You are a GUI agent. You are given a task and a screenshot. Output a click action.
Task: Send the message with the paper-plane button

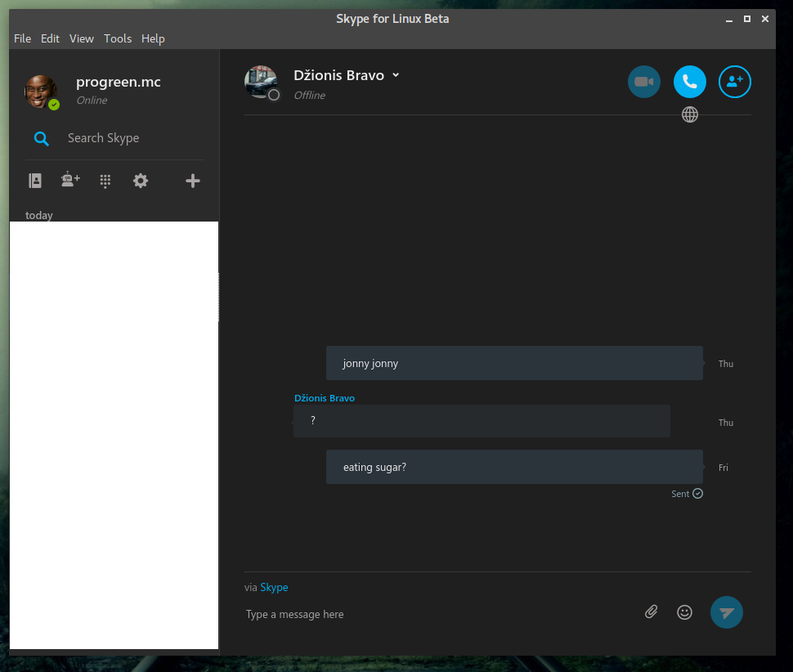click(726, 612)
